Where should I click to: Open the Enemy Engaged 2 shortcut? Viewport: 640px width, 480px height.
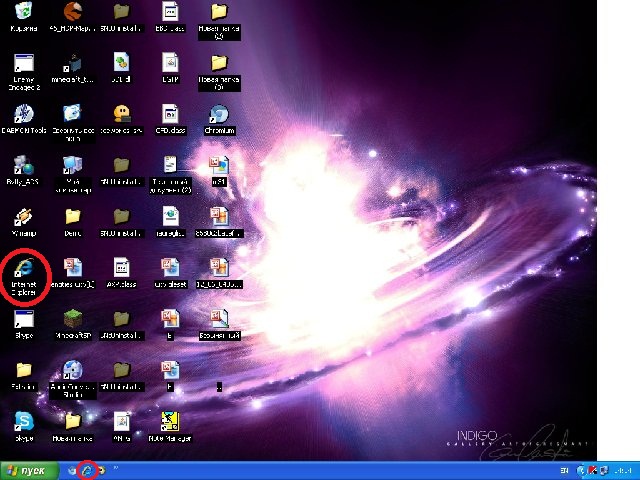24,64
